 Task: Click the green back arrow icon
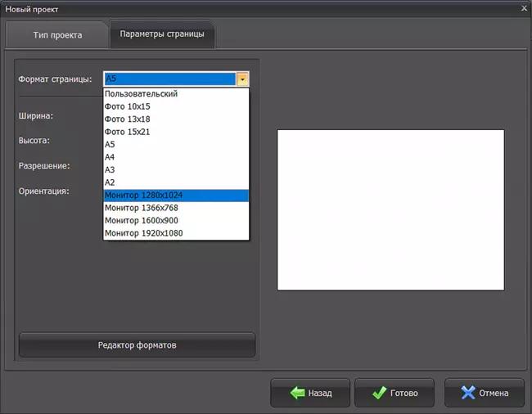(x=298, y=393)
